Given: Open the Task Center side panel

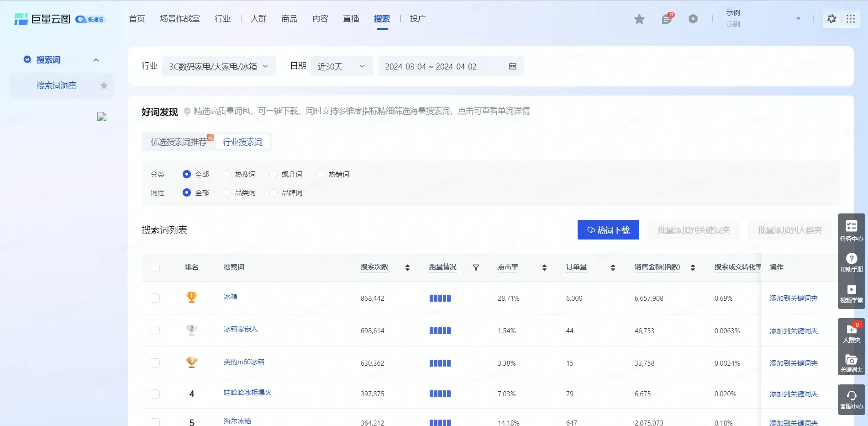Looking at the screenshot, I should pyautogui.click(x=852, y=230).
